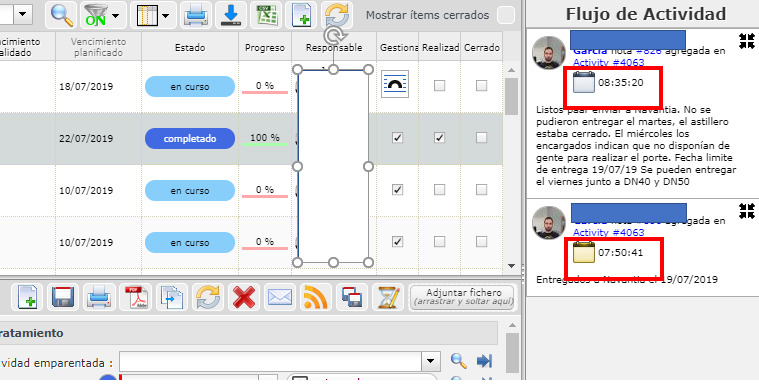
Task: Click the Excel CSV export icon
Action: coord(266,15)
